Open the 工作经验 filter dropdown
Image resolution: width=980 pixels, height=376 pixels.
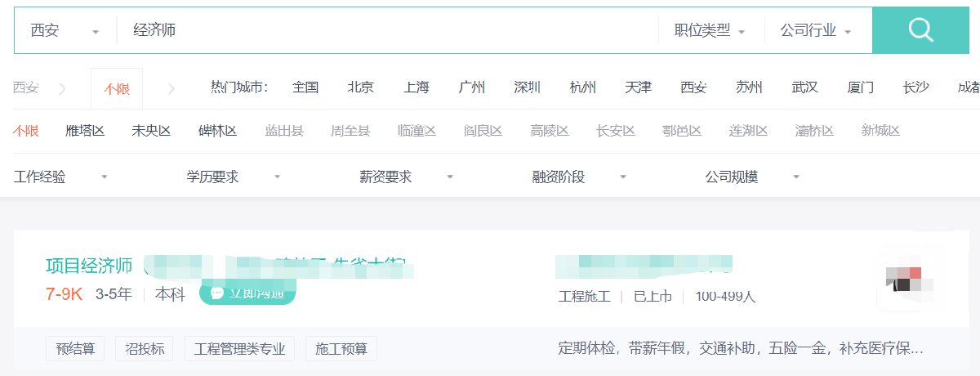click(x=60, y=177)
